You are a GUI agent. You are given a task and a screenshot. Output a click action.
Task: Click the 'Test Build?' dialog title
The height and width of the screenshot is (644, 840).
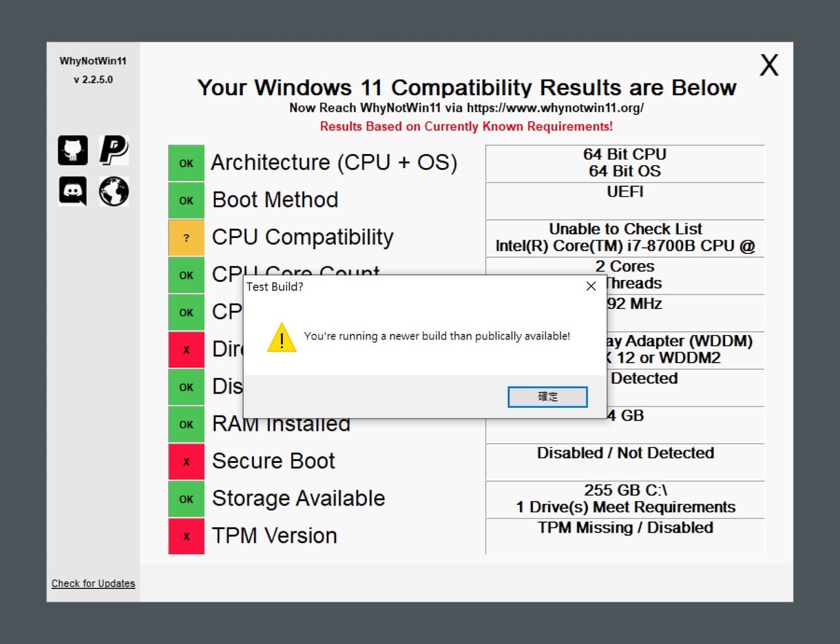click(275, 287)
